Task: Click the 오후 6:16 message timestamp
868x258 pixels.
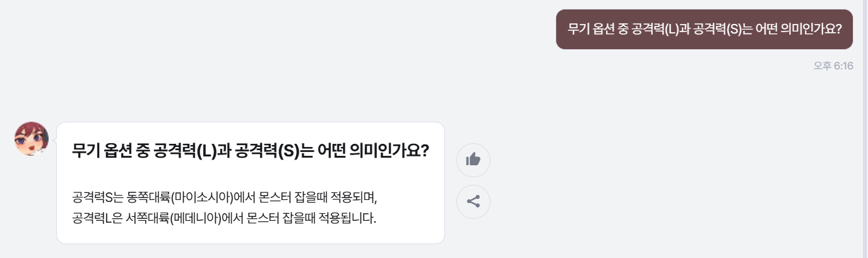Action: click(833, 66)
